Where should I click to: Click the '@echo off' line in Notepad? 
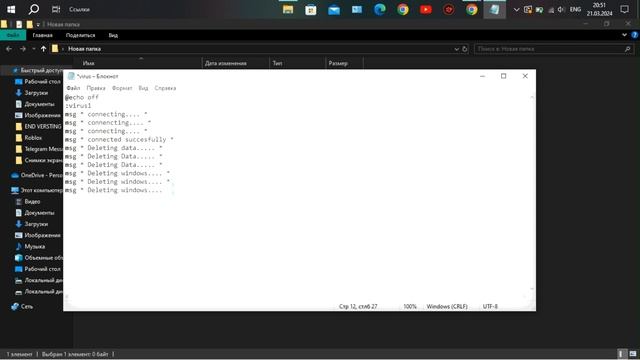82,97
